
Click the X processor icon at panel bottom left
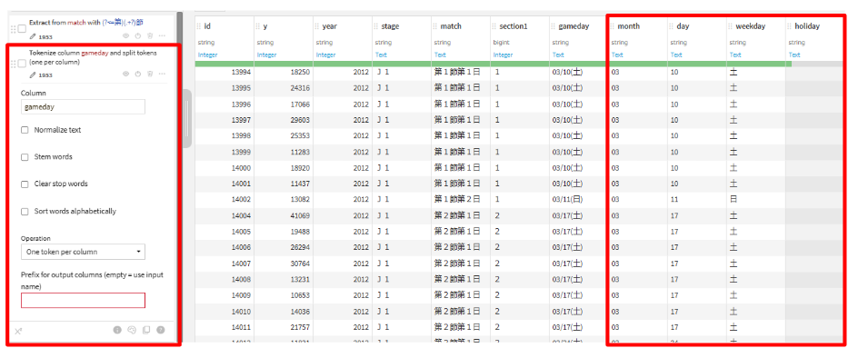point(18,331)
